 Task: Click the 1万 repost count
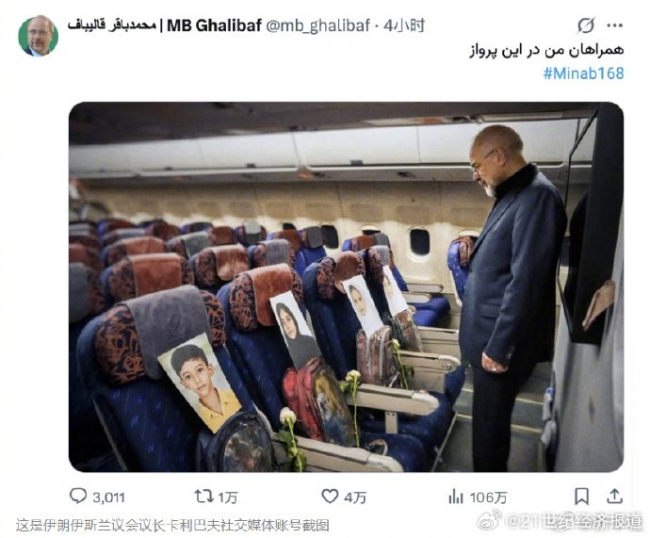(x=228, y=497)
